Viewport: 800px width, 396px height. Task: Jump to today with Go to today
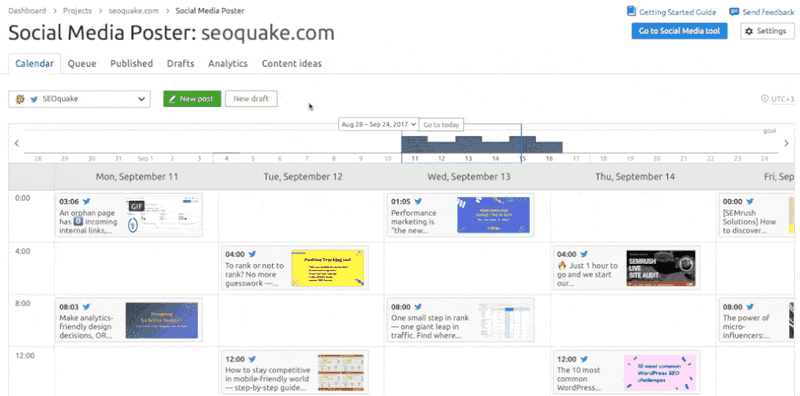pyautogui.click(x=441, y=125)
